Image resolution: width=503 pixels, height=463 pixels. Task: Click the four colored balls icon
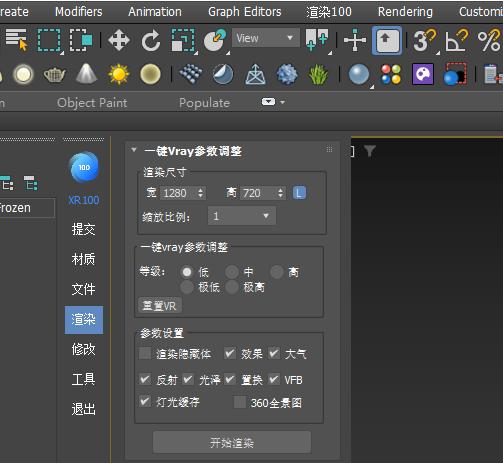coord(391,74)
